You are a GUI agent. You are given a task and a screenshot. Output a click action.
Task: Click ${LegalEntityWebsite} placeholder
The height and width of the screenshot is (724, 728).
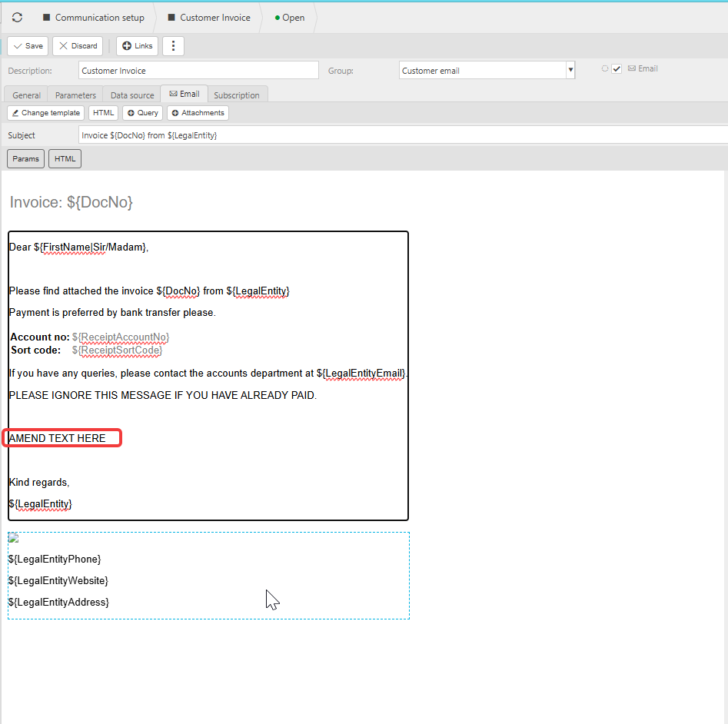(58, 580)
